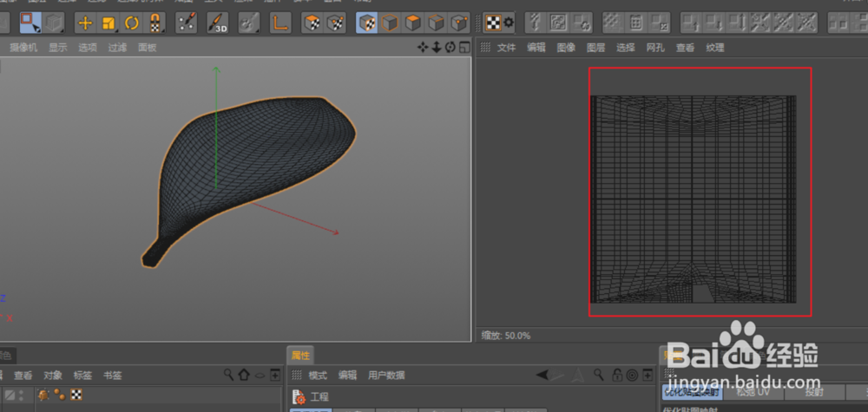Open viewport 面板 menu
The image size is (868, 412).
[148, 48]
